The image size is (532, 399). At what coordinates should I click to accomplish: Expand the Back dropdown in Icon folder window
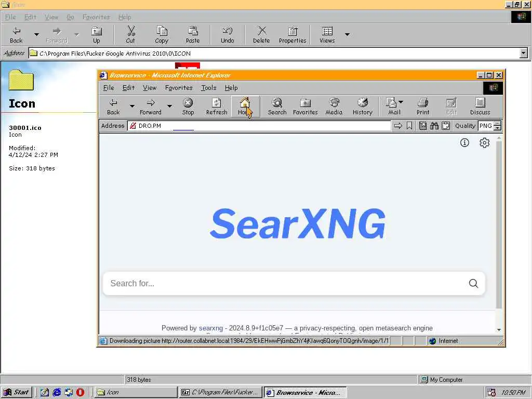(36, 35)
